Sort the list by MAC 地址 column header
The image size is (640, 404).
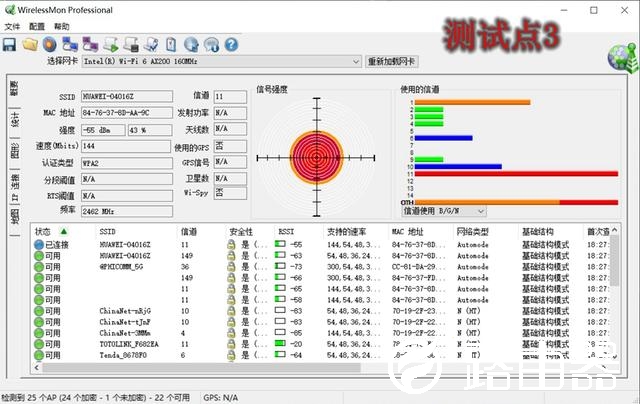coord(407,232)
